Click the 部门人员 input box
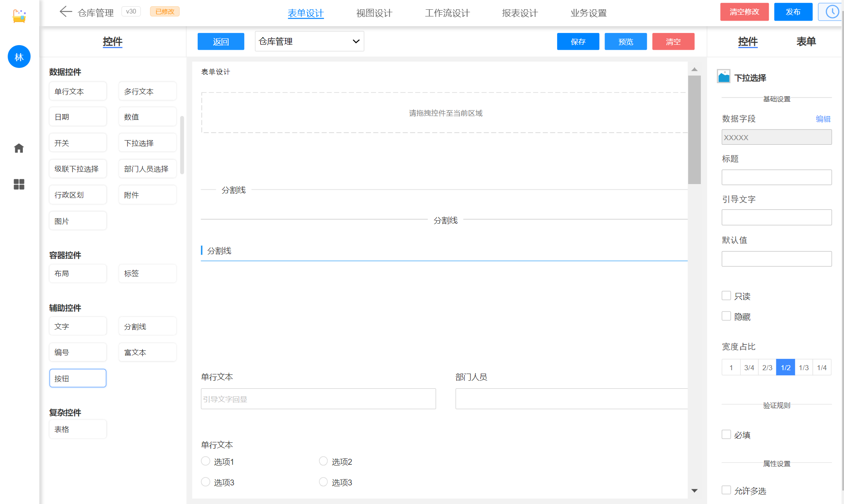 pyautogui.click(x=571, y=399)
